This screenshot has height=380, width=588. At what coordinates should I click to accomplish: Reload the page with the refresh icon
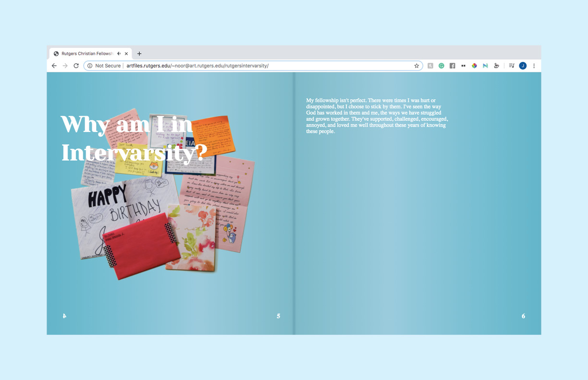(76, 66)
